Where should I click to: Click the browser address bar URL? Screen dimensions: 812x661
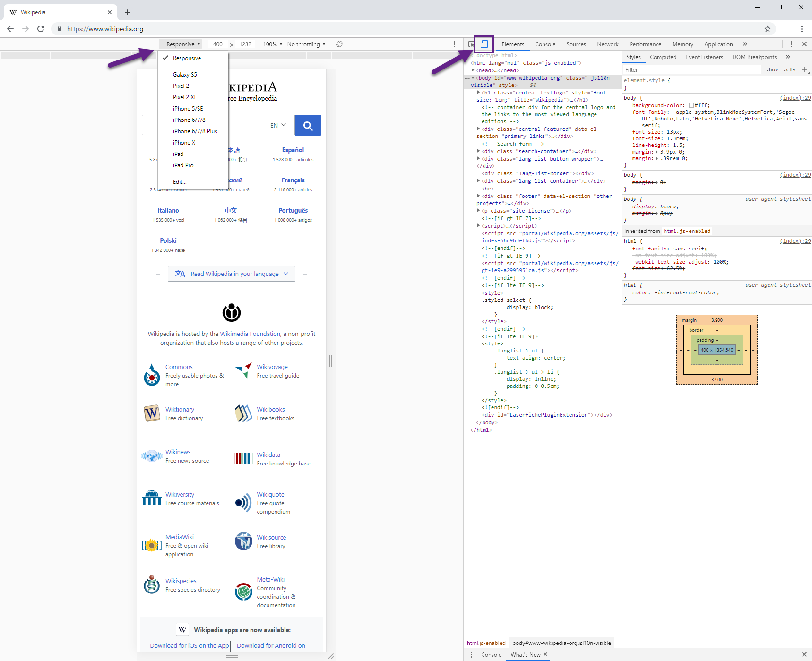point(105,29)
